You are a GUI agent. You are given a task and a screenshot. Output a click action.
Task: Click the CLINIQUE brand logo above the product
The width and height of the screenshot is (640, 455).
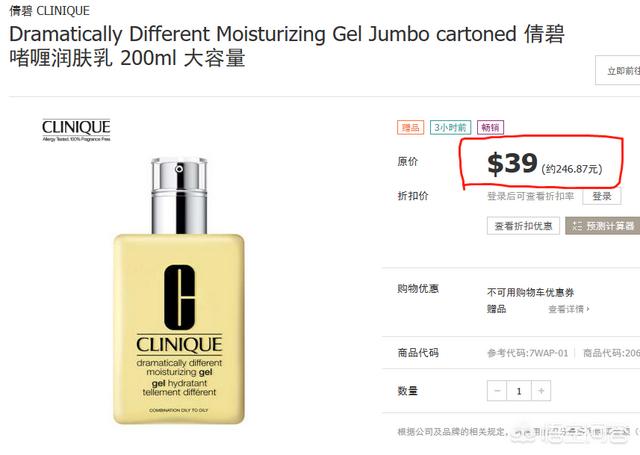[x=76, y=130]
